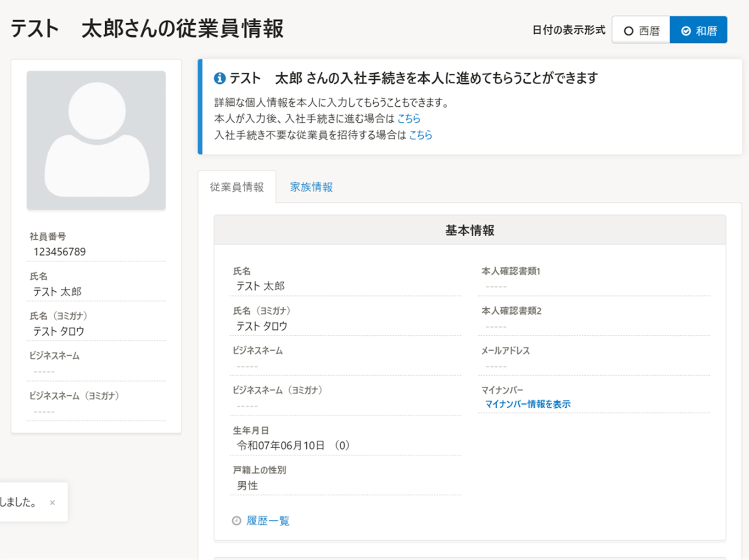Click the employee profile avatar placeholder
This screenshot has width=749, height=560.
96,140
